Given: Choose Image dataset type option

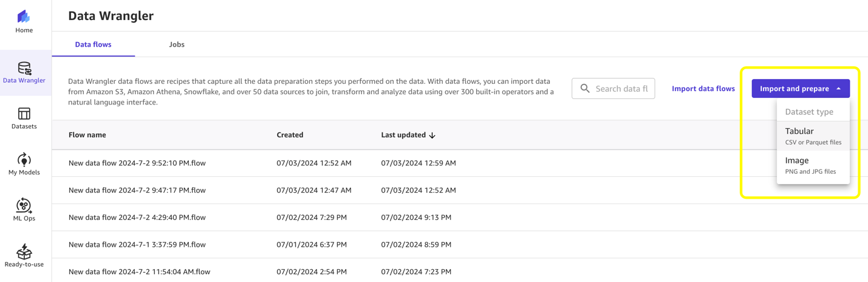Looking at the screenshot, I should tap(813, 165).
